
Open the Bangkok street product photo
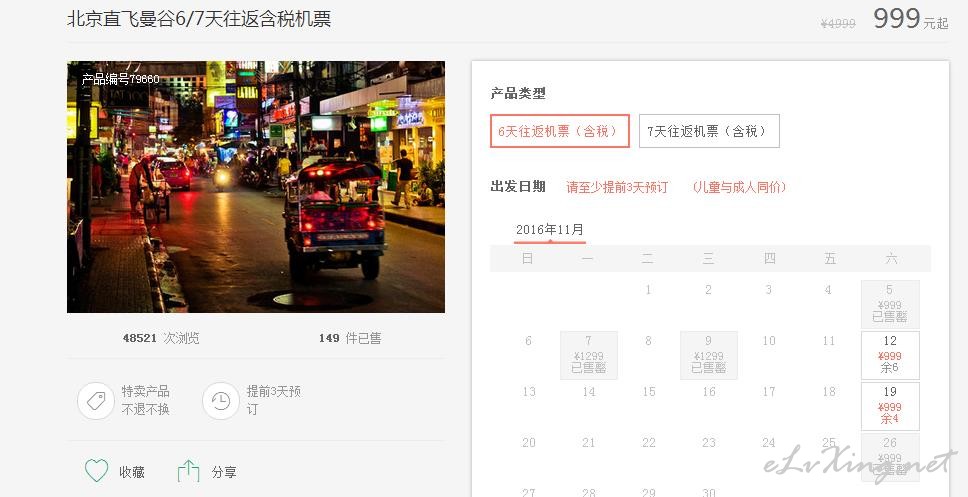pos(256,186)
